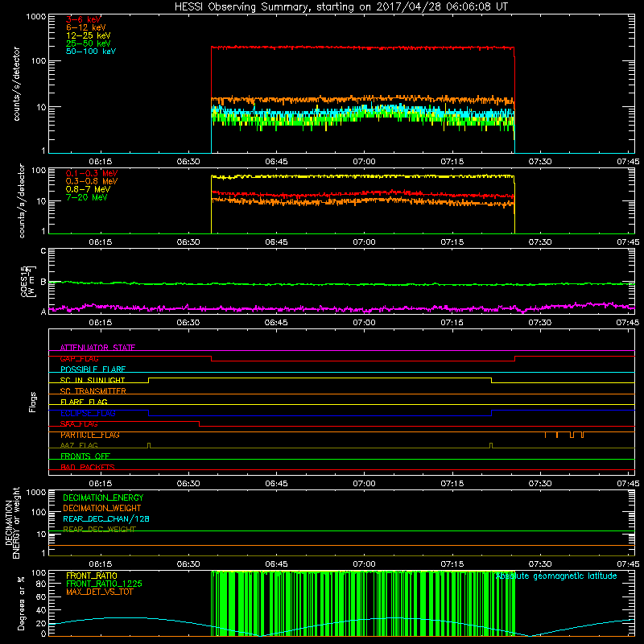Select the '25-50 keV' legend label

[89, 43]
